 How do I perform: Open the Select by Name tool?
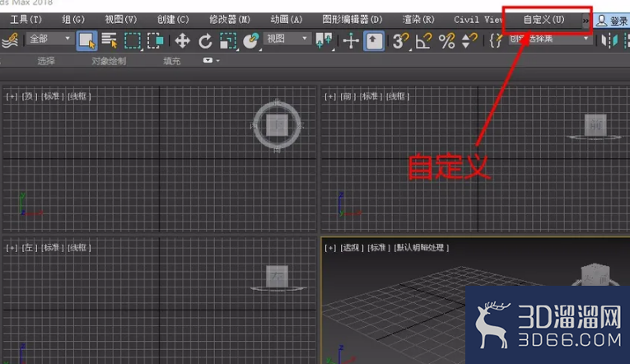pos(110,40)
